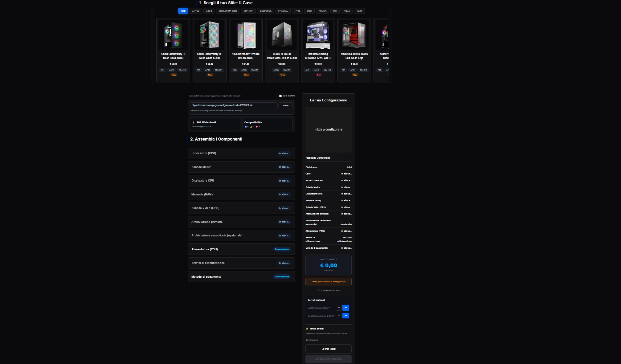
Task: Click the puzzle piece icon beside 'Servizi esterni'
Action: point(307,329)
